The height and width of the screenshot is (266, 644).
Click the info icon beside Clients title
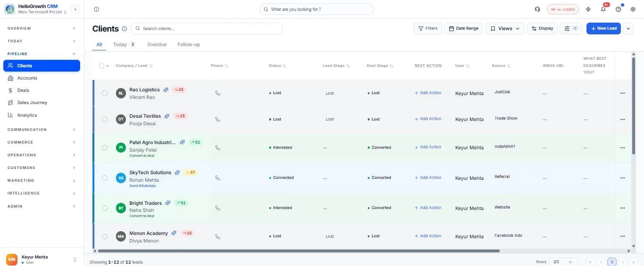click(x=124, y=29)
